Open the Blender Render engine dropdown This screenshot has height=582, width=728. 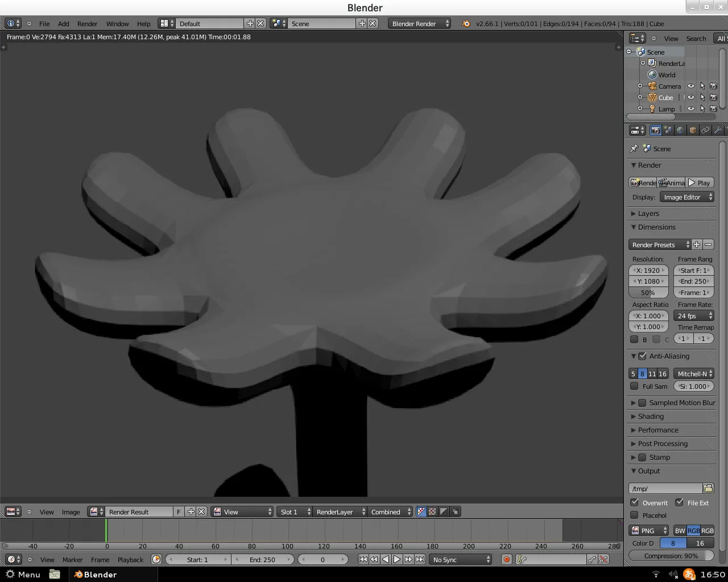tap(420, 24)
